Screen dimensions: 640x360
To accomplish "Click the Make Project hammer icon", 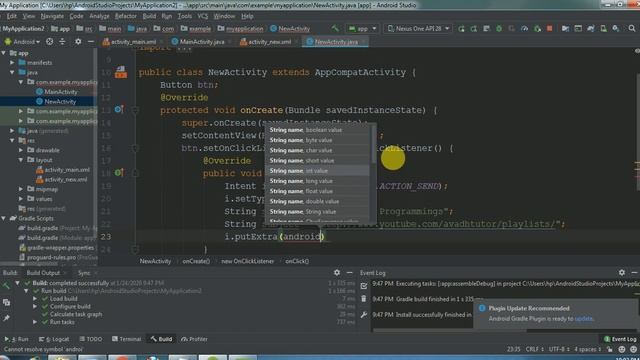I will [x=335, y=29].
